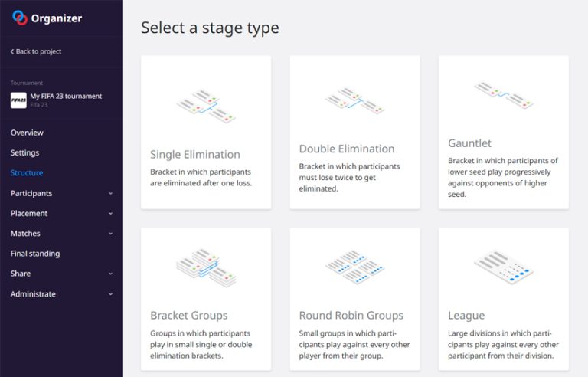The width and height of the screenshot is (588, 377).
Task: Open Final standing in the sidebar
Action: point(35,254)
